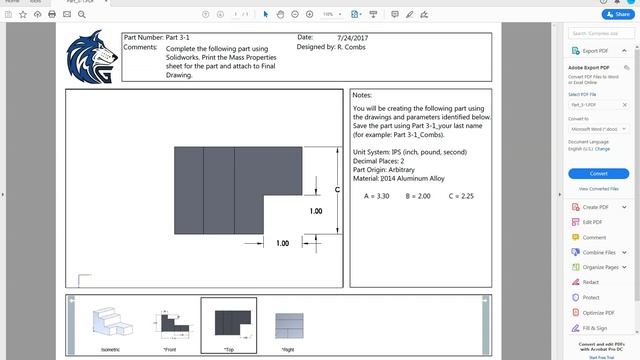This screenshot has width=640, height=360.
Task: Zoom in with the plus icon
Action: coord(309,15)
